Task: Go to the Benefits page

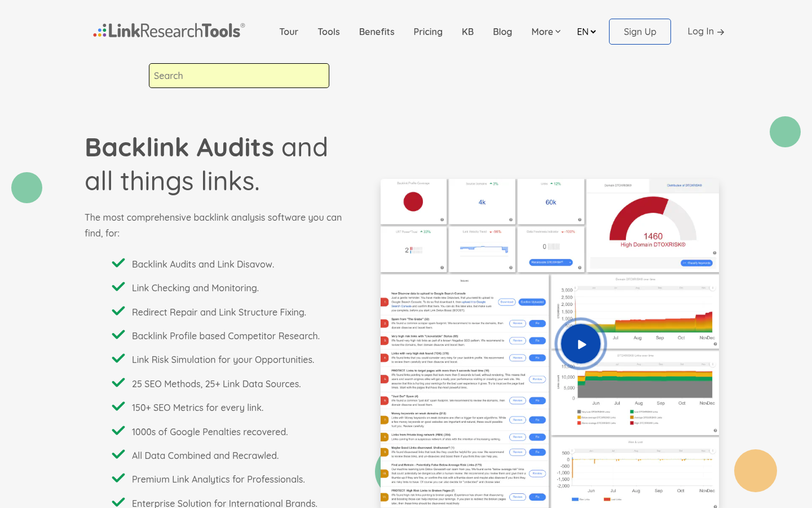Action: point(377,32)
